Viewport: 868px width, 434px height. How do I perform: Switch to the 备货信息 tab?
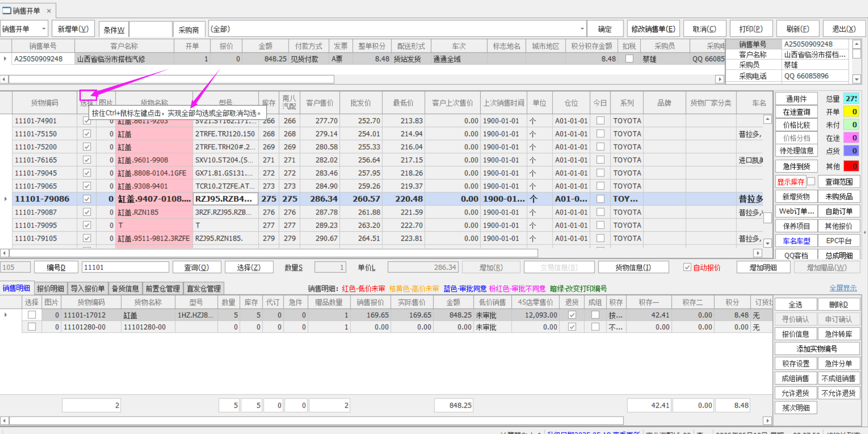coord(125,289)
